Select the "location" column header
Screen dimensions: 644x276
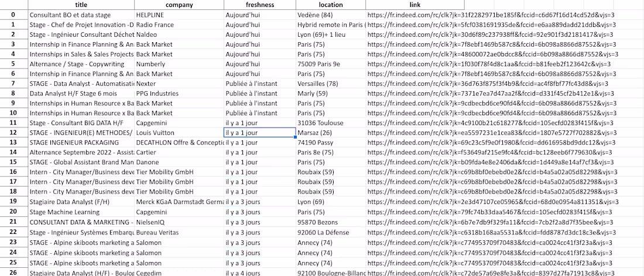point(331,5)
